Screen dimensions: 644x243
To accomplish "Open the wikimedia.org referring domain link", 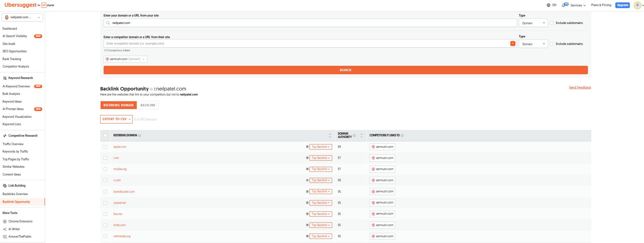I will click(122, 236).
